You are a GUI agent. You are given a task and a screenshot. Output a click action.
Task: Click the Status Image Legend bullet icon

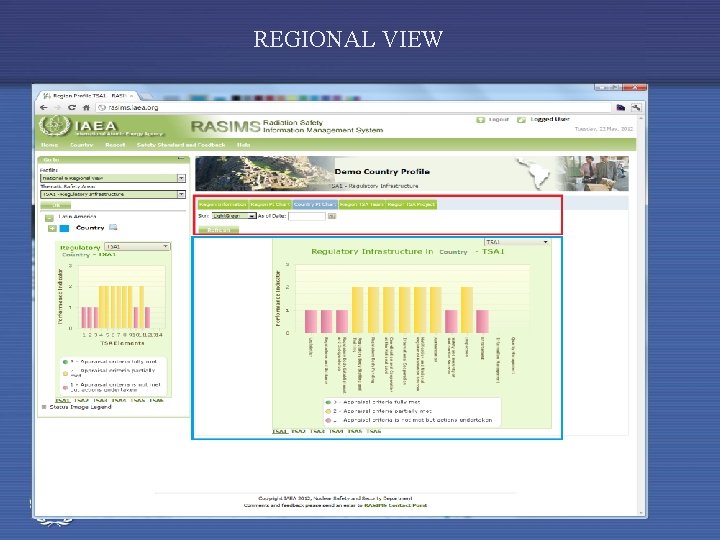click(x=44, y=407)
